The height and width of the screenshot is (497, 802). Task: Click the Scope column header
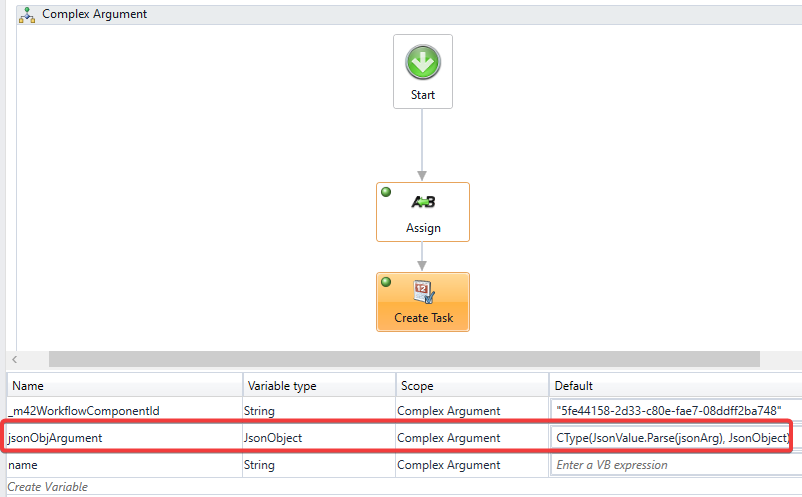click(418, 385)
